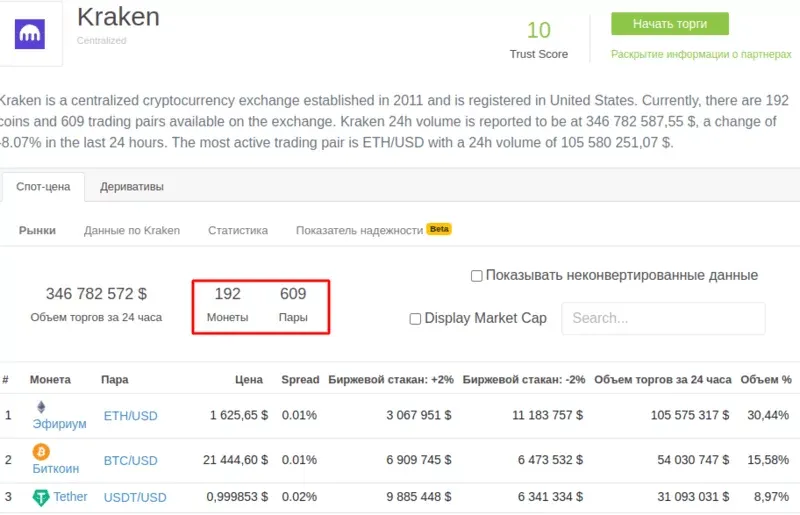Click the 192 Монеты count
This screenshot has width=800, height=515.
point(227,294)
